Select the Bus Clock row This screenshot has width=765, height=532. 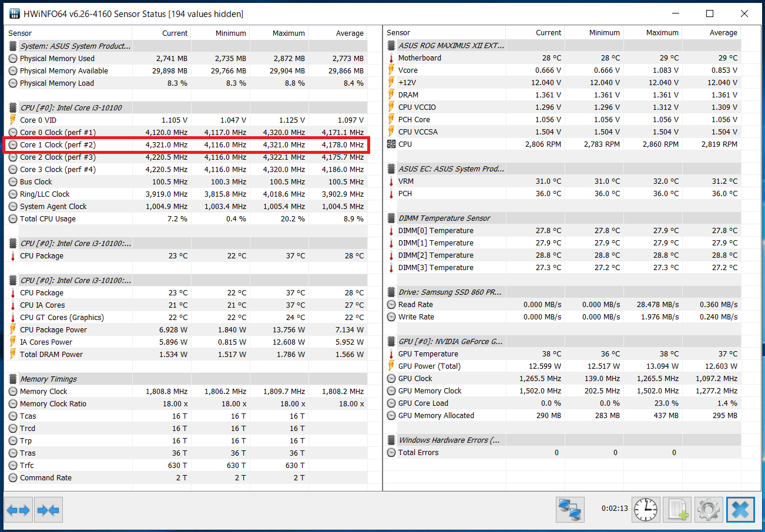[x=186, y=181]
